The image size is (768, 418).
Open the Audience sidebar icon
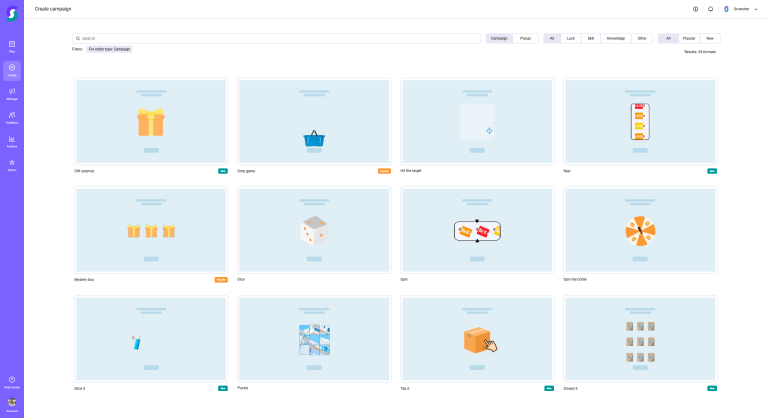tap(12, 116)
